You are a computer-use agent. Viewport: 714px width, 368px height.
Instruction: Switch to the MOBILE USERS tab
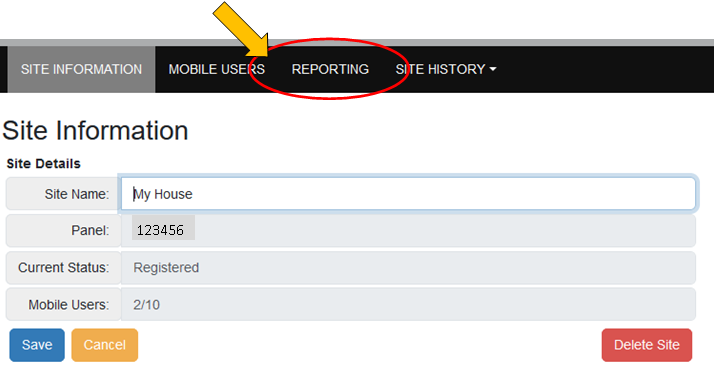pyautogui.click(x=217, y=69)
